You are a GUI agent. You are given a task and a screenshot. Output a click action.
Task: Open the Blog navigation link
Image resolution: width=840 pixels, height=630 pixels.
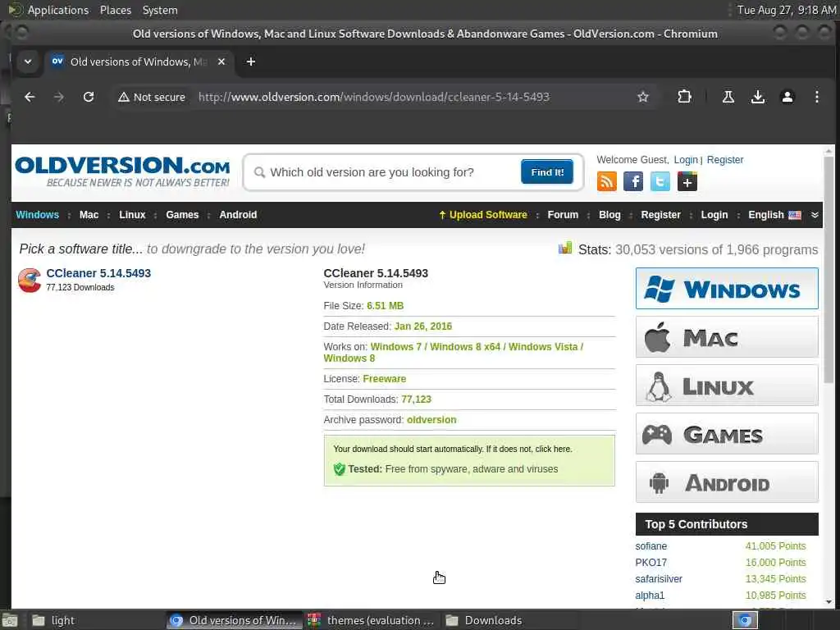pyautogui.click(x=609, y=215)
